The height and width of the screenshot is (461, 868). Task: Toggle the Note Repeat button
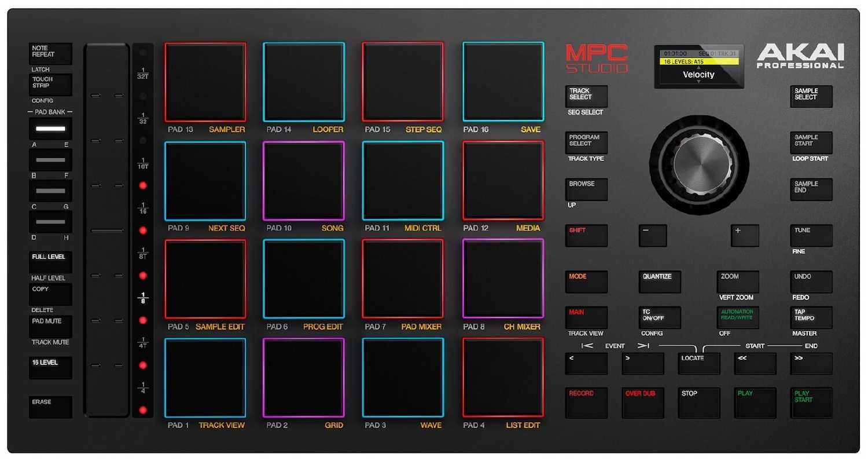50,54
